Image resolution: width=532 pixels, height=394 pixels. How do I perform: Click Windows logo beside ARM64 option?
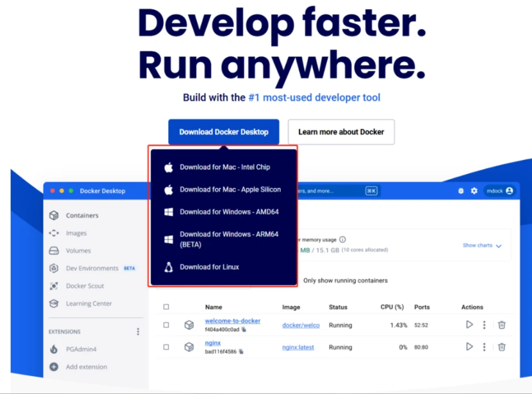[169, 240]
